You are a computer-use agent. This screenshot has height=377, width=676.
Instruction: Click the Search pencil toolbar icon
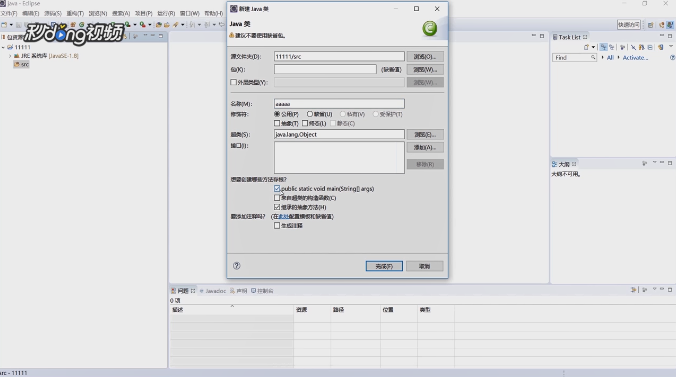click(175, 25)
